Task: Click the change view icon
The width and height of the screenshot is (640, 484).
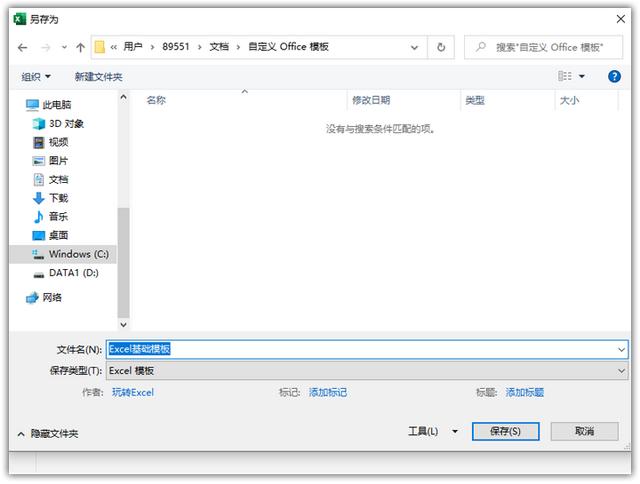Action: tap(565, 76)
